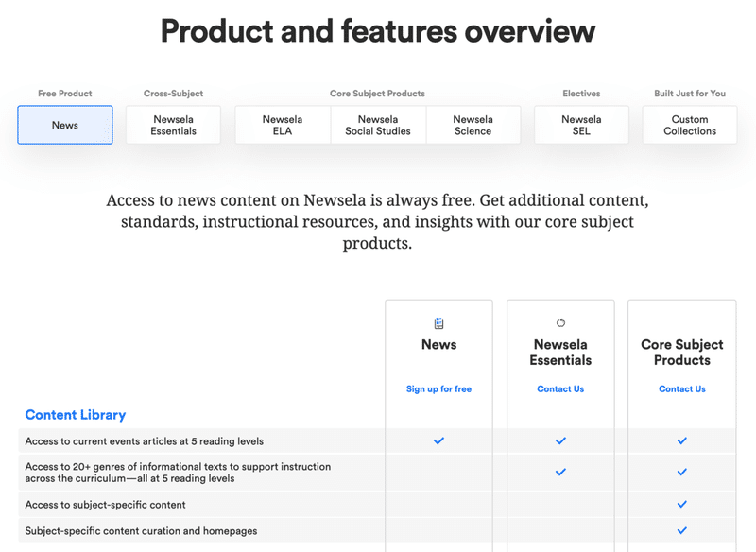Click the News column heading
Viewport: 756px width, 552px height.
(438, 345)
